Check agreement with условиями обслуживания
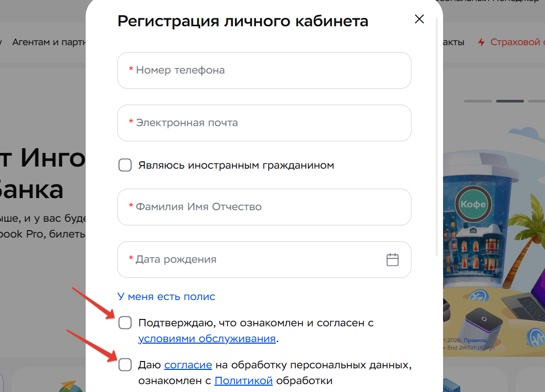 pos(125,323)
